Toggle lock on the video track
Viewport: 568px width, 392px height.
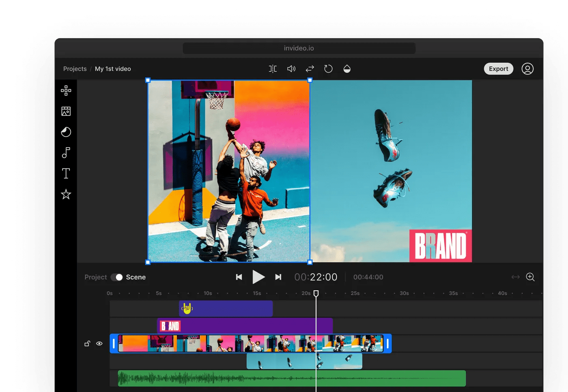87,344
